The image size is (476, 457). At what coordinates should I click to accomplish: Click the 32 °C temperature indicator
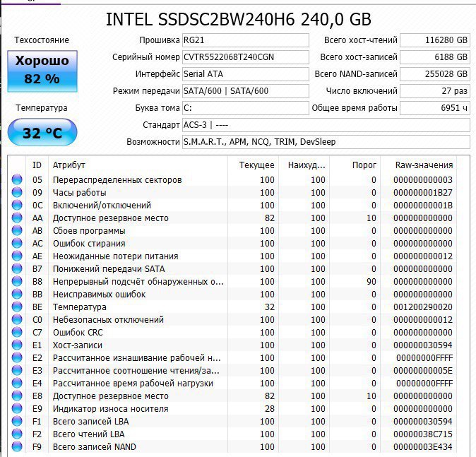tap(42, 132)
